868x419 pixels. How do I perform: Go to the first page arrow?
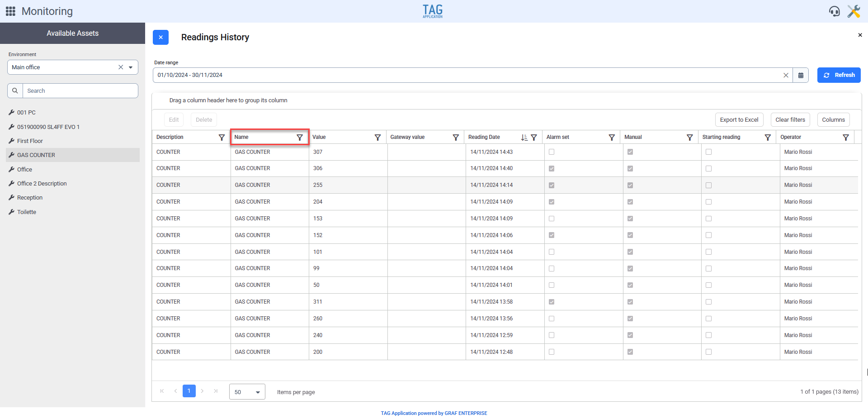coord(162,391)
